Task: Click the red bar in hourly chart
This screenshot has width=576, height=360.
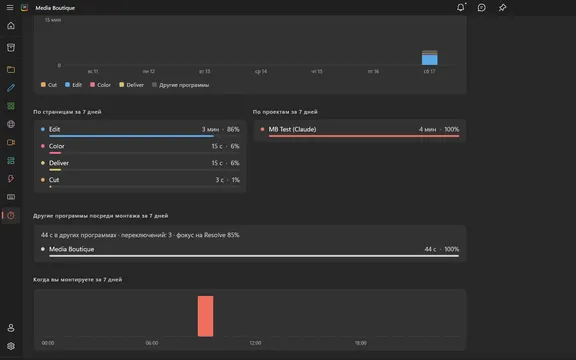Action: pyautogui.click(x=205, y=316)
